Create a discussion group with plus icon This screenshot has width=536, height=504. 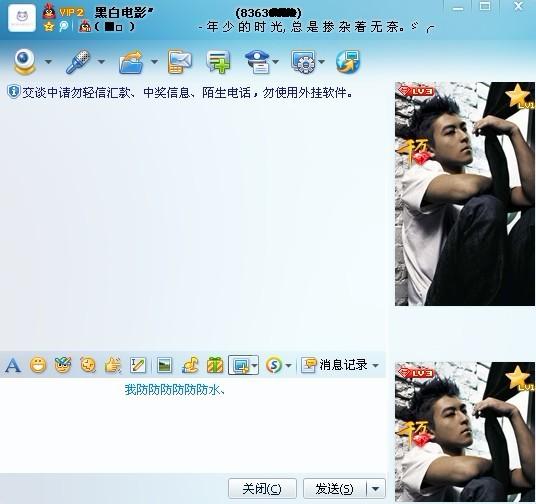click(218, 62)
